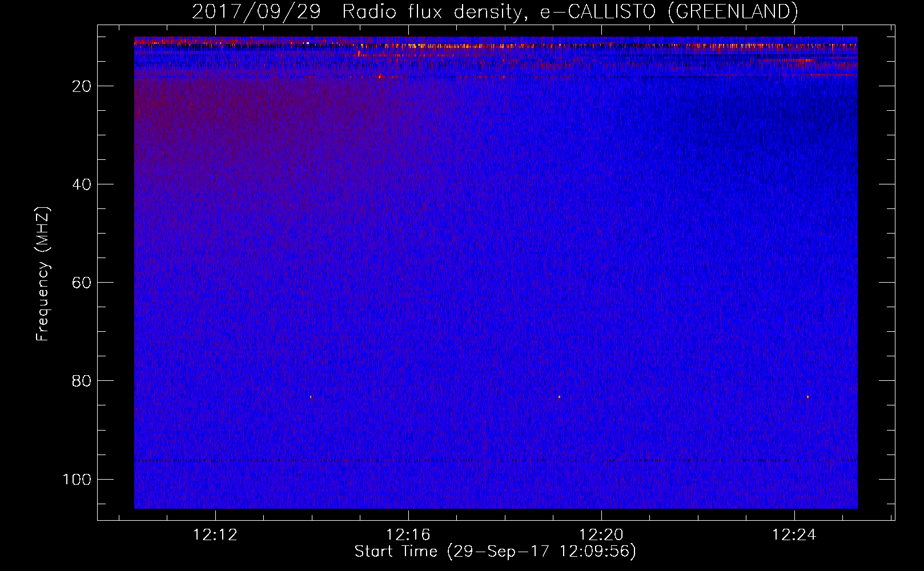Select the 'Frequency (MHZ)' y-axis label
924x571 pixels.
[x=43, y=274]
